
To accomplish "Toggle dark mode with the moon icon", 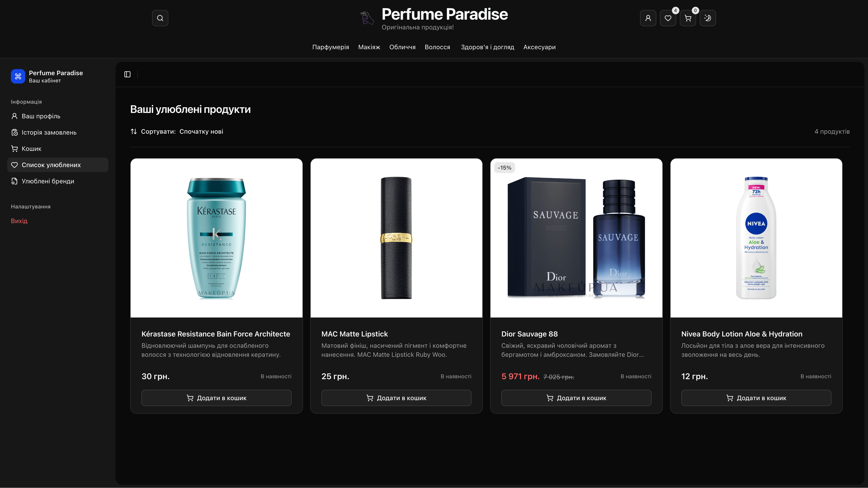I will tap(708, 18).
